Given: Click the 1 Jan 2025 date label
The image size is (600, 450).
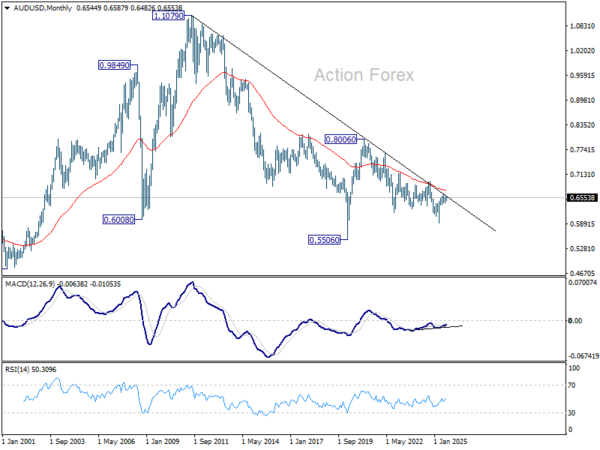Looking at the screenshot, I should point(450,442).
